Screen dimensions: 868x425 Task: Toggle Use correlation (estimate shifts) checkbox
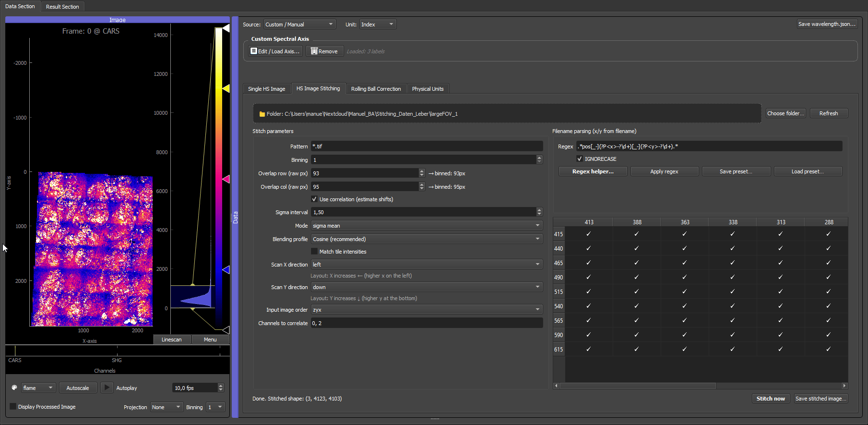tap(314, 199)
